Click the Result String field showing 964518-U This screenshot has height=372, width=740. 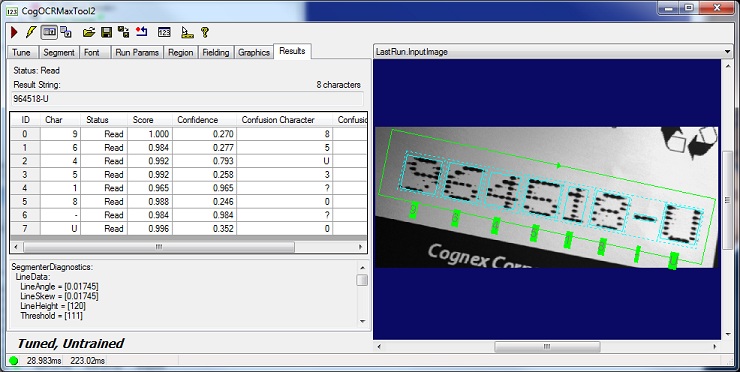[187, 99]
